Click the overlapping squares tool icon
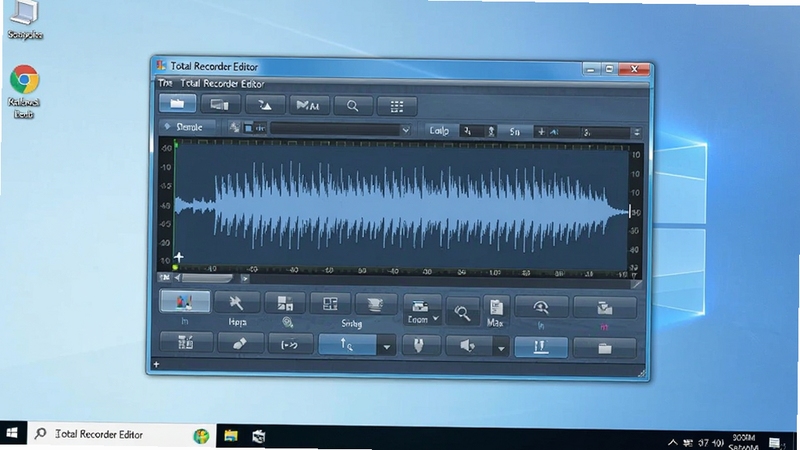Screen dimensions: 800x450 point(285,304)
